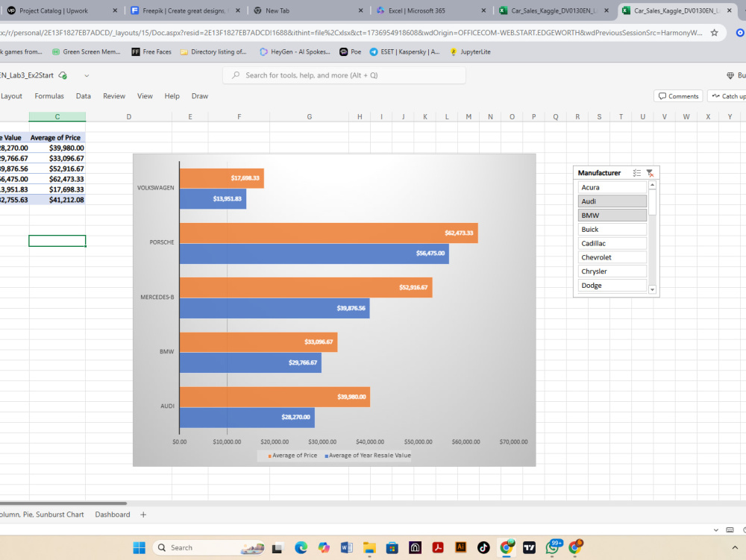Open Task View from the taskbar
Image resolution: width=746 pixels, height=560 pixels.
click(278, 548)
